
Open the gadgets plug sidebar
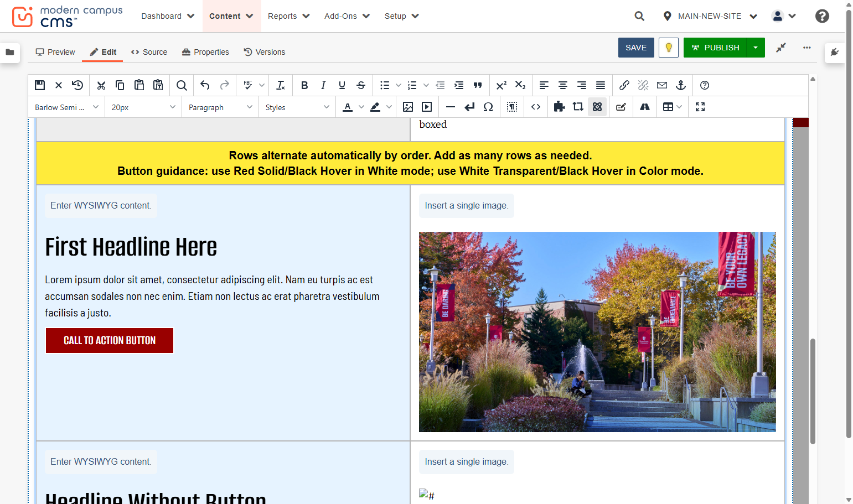(x=835, y=53)
